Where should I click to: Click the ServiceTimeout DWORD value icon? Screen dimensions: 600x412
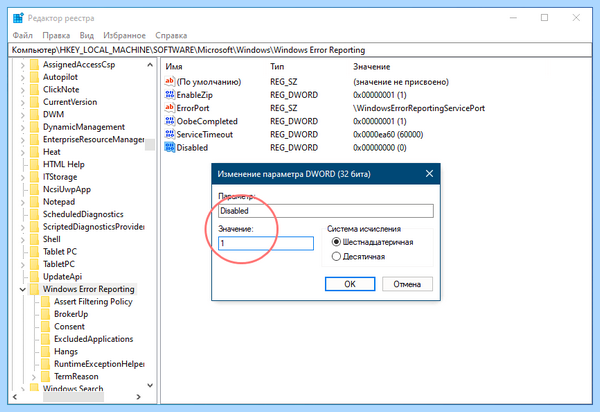click(170, 134)
